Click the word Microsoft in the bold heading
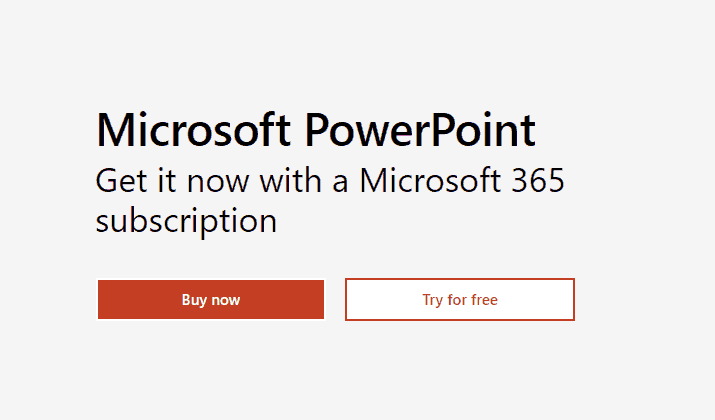This screenshot has width=715, height=420. point(193,132)
